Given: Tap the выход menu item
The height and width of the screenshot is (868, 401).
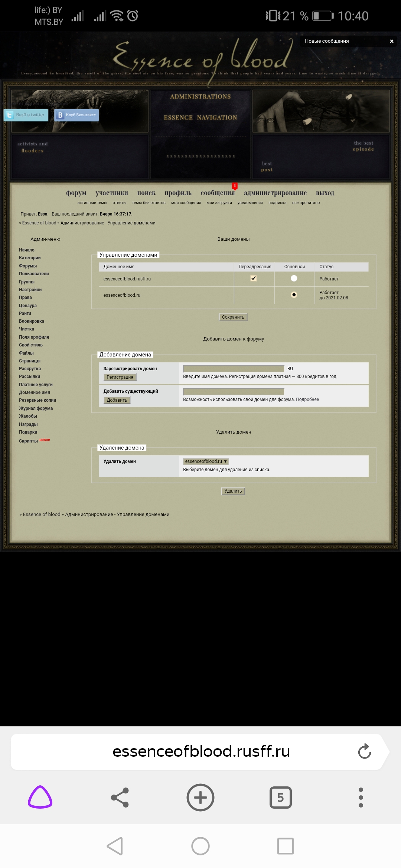Looking at the screenshot, I should pyautogui.click(x=325, y=193).
